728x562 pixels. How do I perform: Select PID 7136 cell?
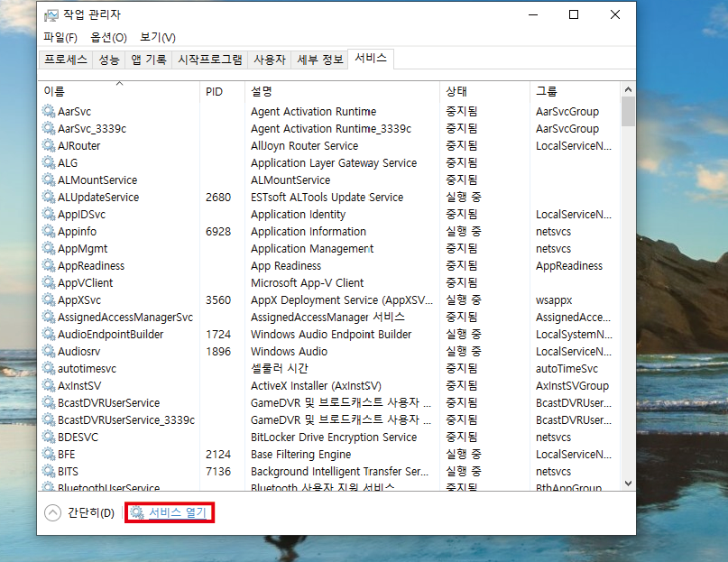218,472
